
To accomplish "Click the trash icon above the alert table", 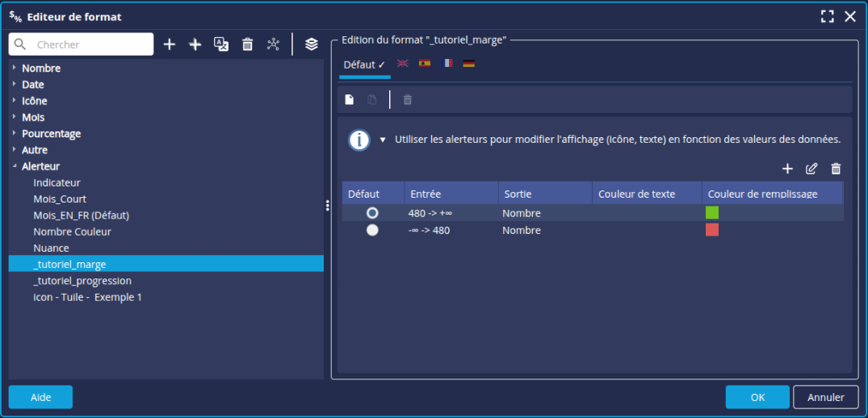I will coord(836,169).
